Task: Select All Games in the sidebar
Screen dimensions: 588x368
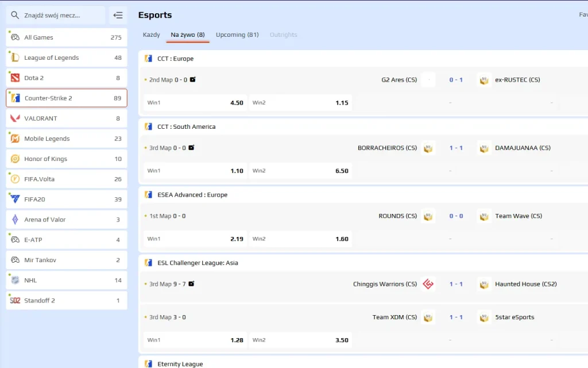Action: tap(67, 37)
